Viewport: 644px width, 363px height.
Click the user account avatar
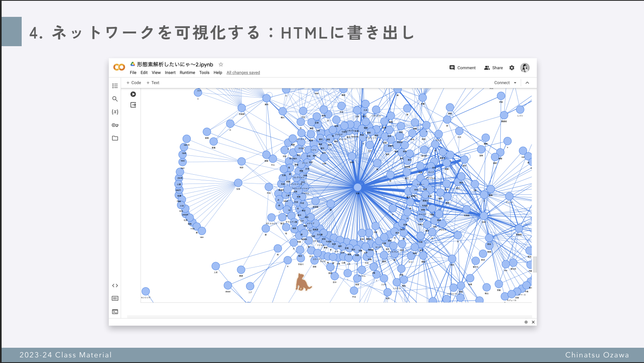[x=525, y=68]
